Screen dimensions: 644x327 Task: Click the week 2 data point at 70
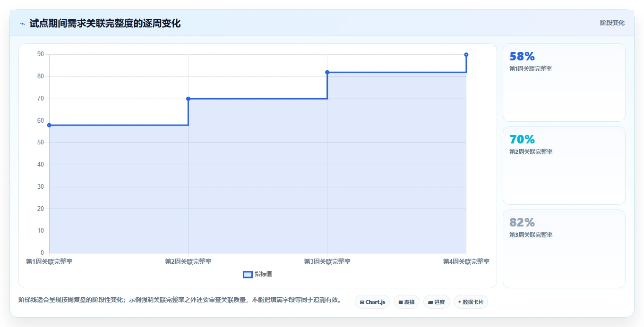(x=188, y=99)
